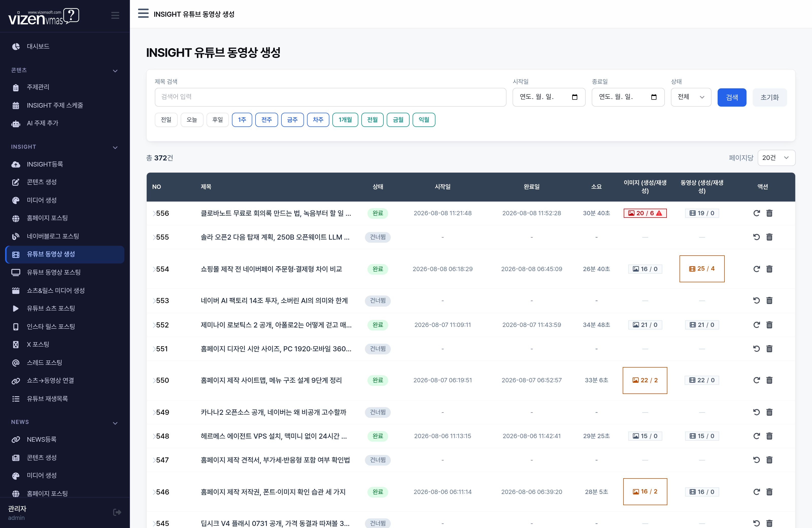Restore skipped row 549 via undo icon
812x528 pixels.
pos(756,412)
